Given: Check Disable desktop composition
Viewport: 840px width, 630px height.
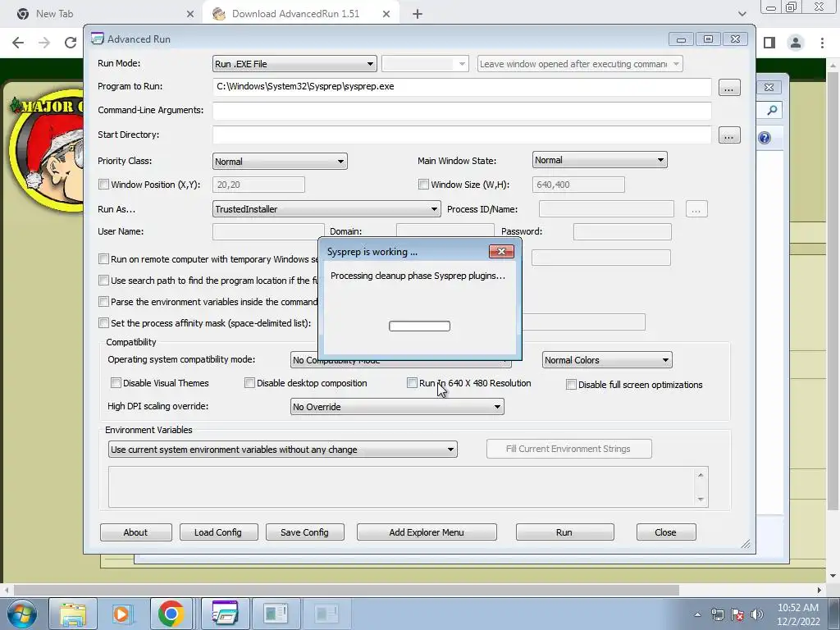Looking at the screenshot, I should (249, 382).
